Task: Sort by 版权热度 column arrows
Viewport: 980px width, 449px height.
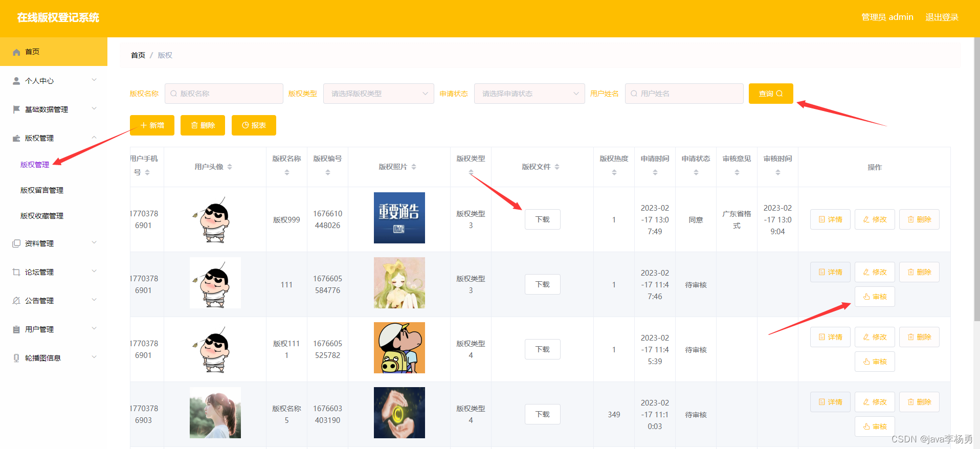Action: [x=614, y=172]
